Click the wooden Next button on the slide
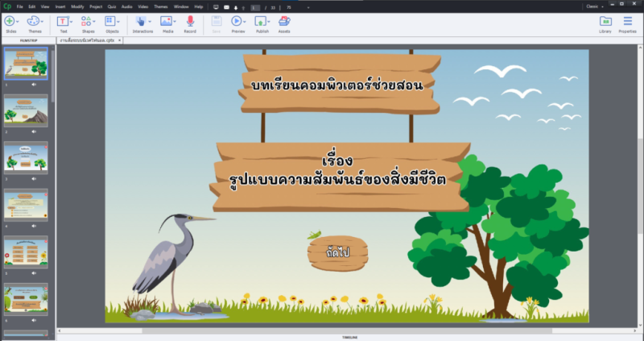Image resolution: width=644 pixels, height=341 pixels. pyautogui.click(x=337, y=253)
